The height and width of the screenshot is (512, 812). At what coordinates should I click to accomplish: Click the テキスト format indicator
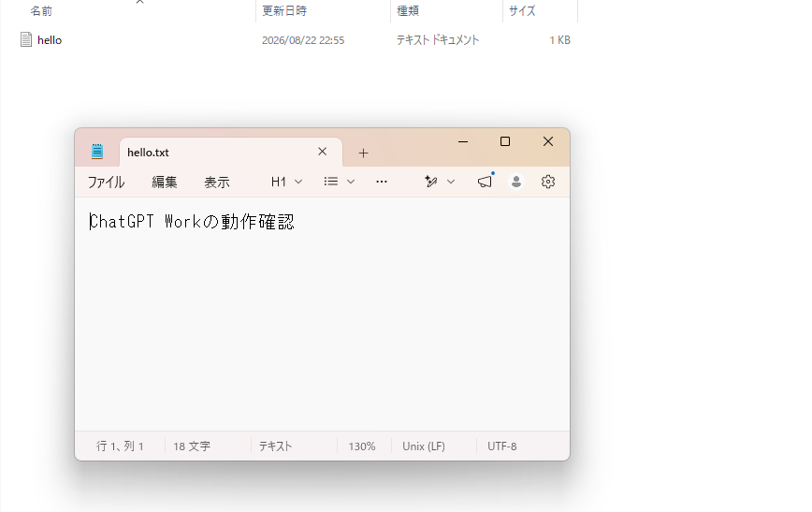[x=275, y=446]
